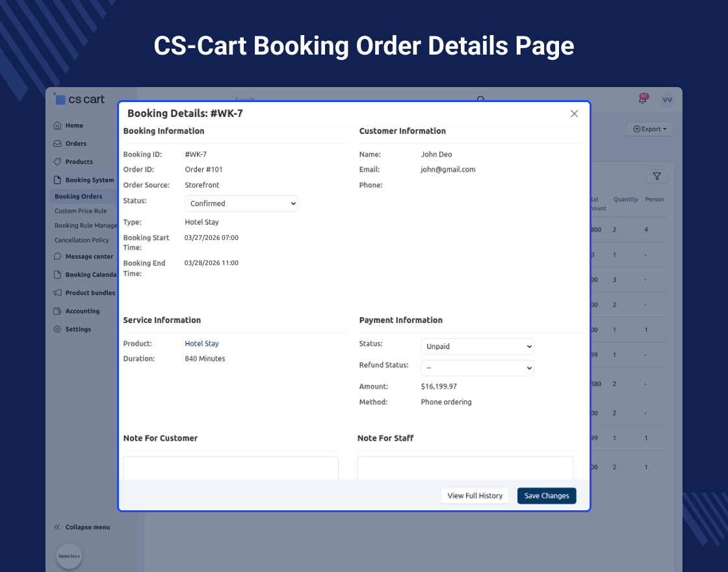Click the Orders inbox icon
The height and width of the screenshot is (572, 728).
(57, 144)
